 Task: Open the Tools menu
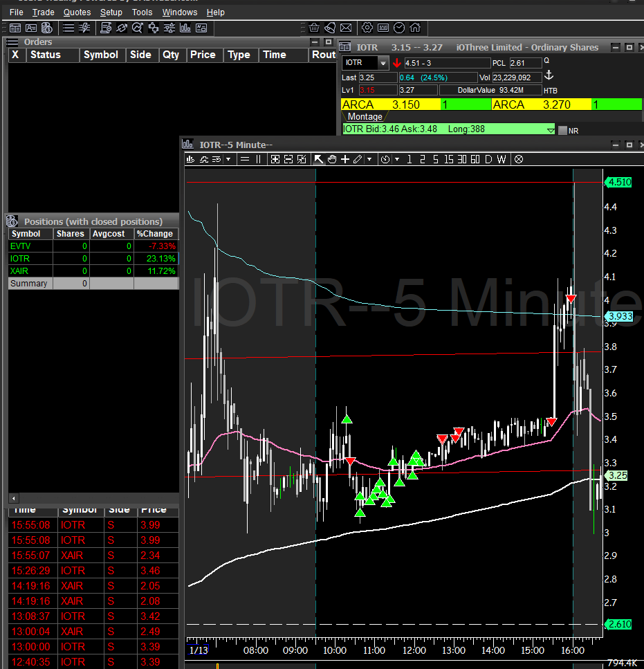click(142, 12)
